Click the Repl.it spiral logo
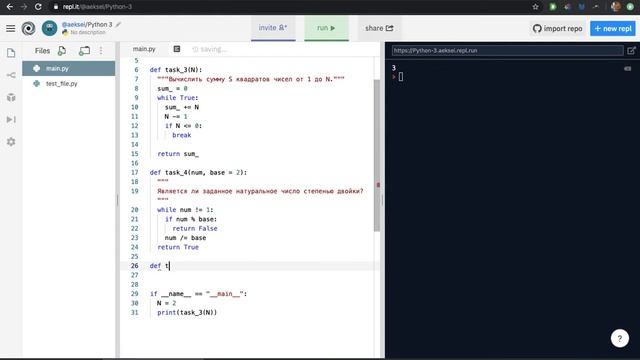The height and width of the screenshot is (360, 640). [x=29, y=28]
